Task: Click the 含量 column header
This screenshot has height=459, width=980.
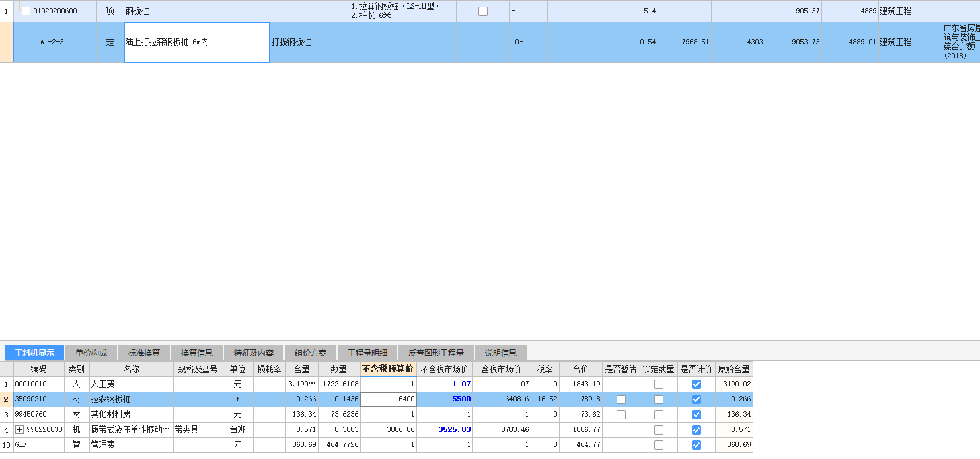Action: click(302, 369)
